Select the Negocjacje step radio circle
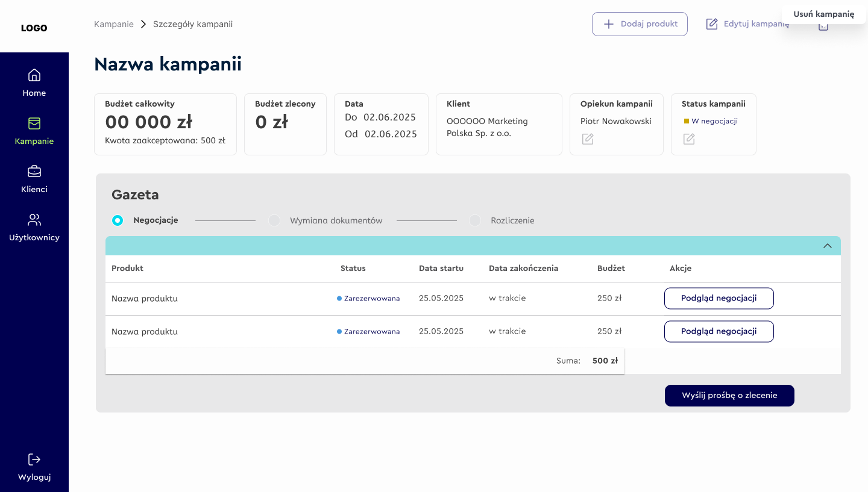The image size is (868, 492). coord(118,220)
